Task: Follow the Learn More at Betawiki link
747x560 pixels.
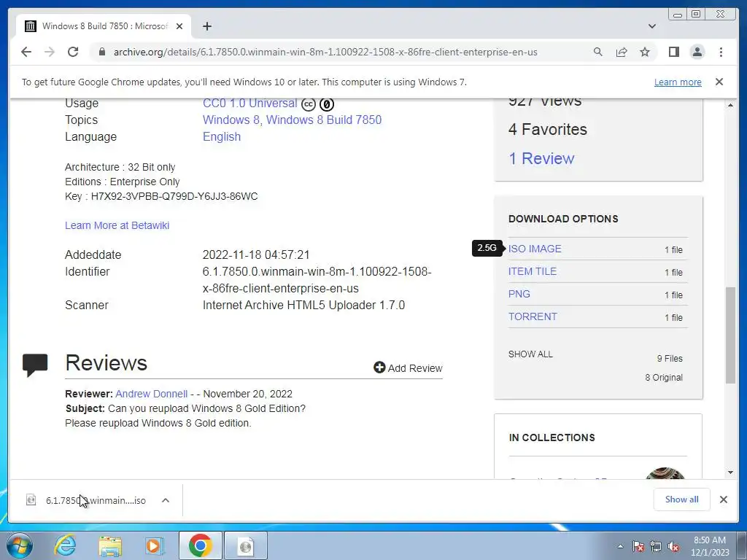Action: point(117,225)
